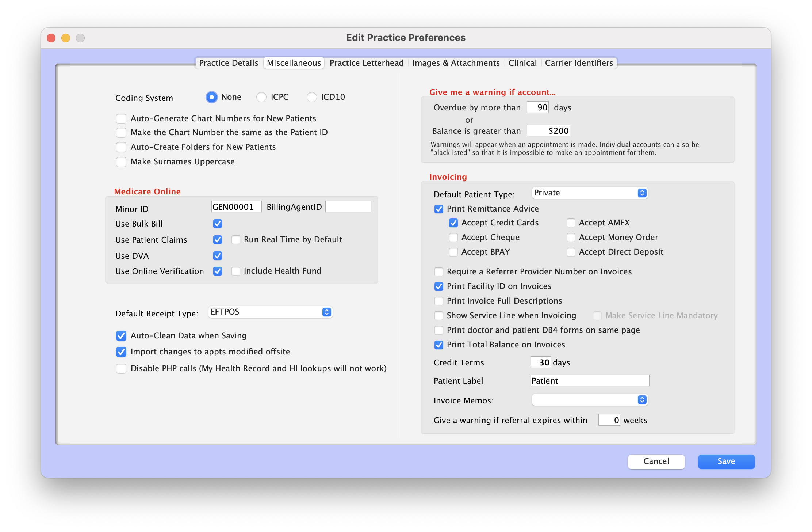Screen dimensions: 812x532
Task: Open the Images & Attachments tab
Action: (456, 63)
